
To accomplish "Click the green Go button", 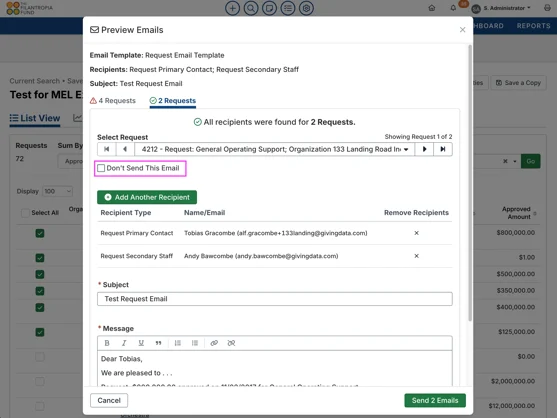I will 530,161.
